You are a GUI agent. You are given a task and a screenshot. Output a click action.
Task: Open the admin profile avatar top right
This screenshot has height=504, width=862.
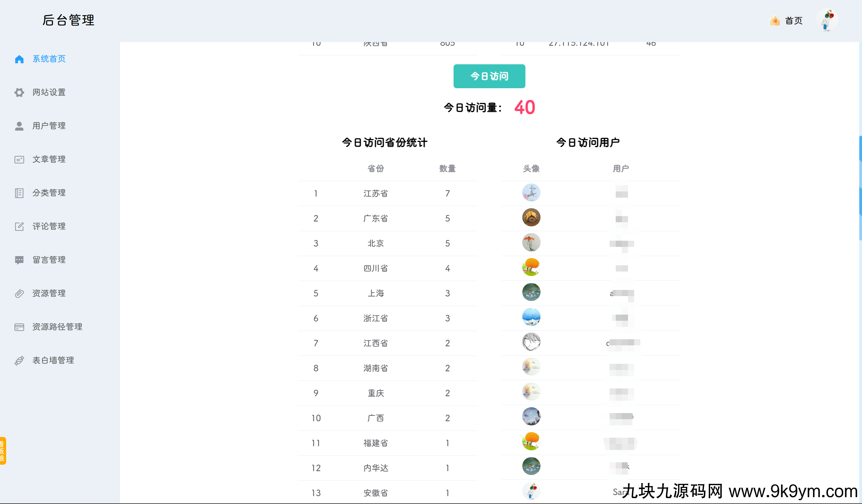827,20
